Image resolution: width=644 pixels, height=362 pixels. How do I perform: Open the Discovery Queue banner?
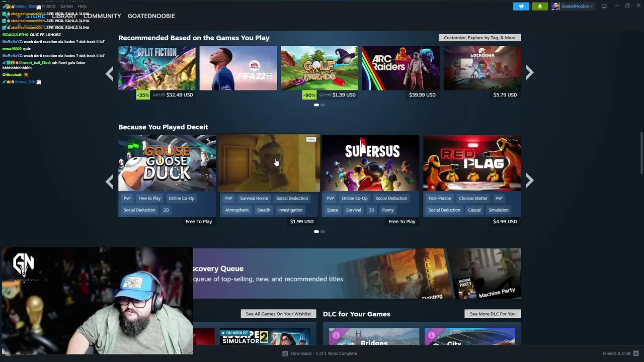point(357,274)
